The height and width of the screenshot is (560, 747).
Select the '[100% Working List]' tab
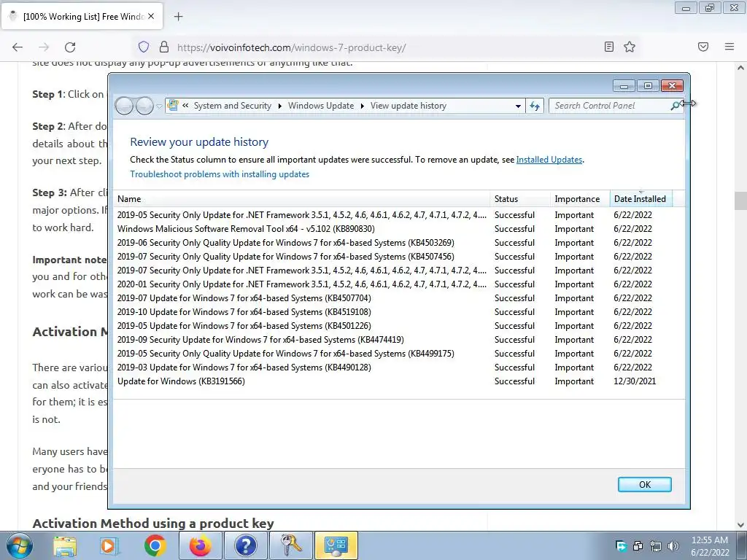[82, 16]
